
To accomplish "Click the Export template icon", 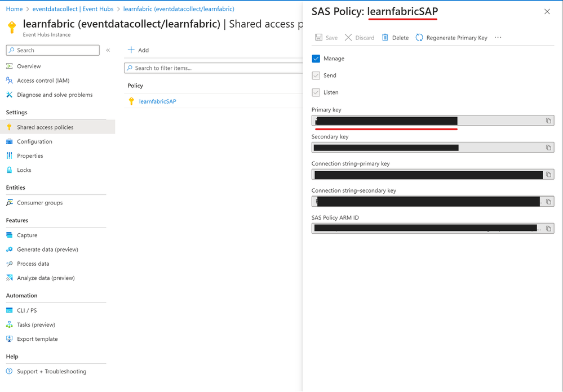I will 10,339.
